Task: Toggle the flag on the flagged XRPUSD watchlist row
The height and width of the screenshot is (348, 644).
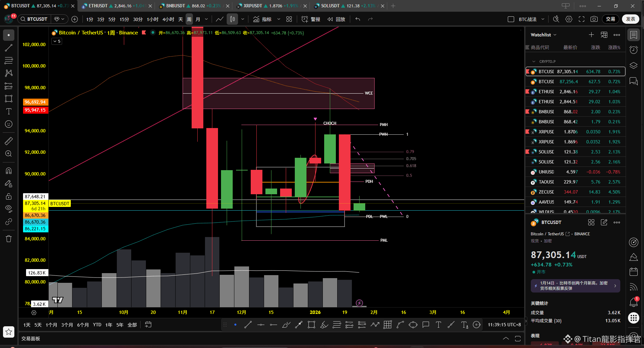Action: pyautogui.click(x=527, y=131)
